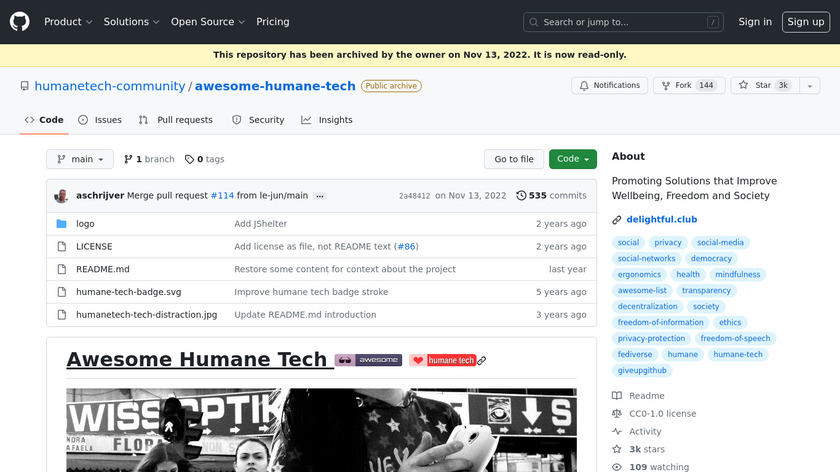Open pull request #114 link

(222, 196)
